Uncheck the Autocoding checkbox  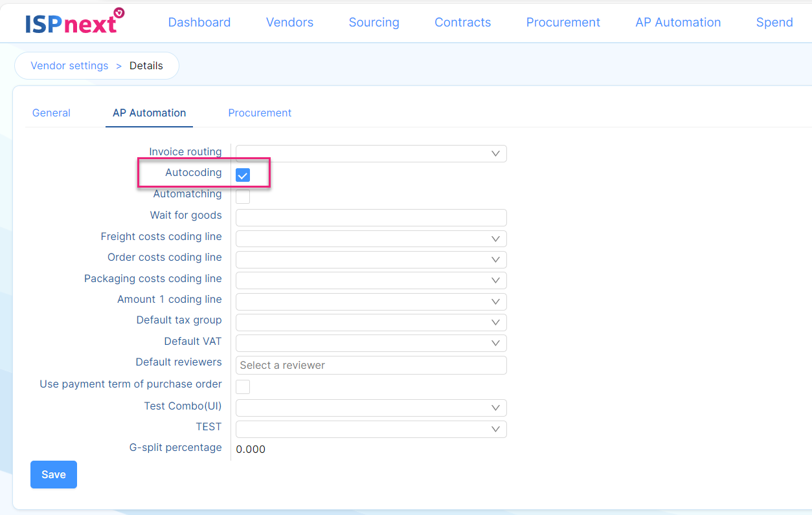(x=243, y=175)
